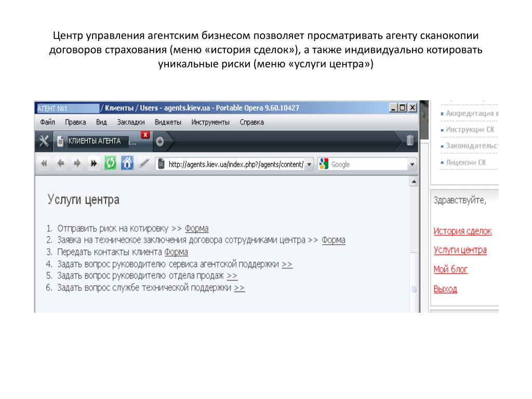Click the Услуги центра page heading
This screenshot has height=399, width=532.
[83, 200]
